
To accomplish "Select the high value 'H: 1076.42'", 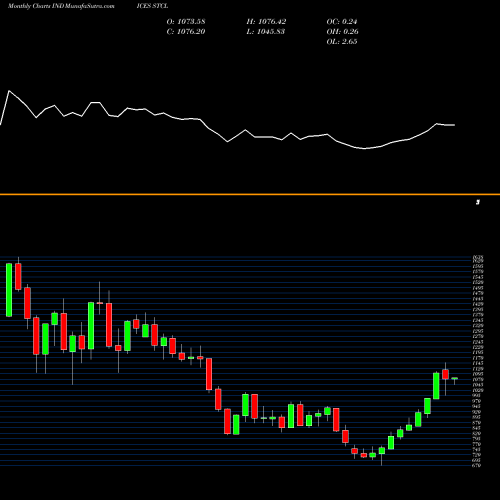I will 266,22.
